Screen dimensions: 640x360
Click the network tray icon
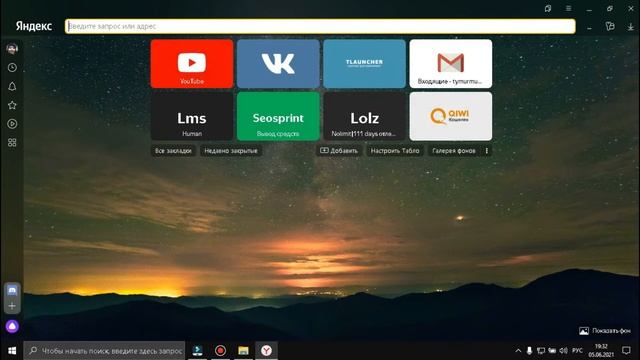pyautogui.click(x=541, y=351)
